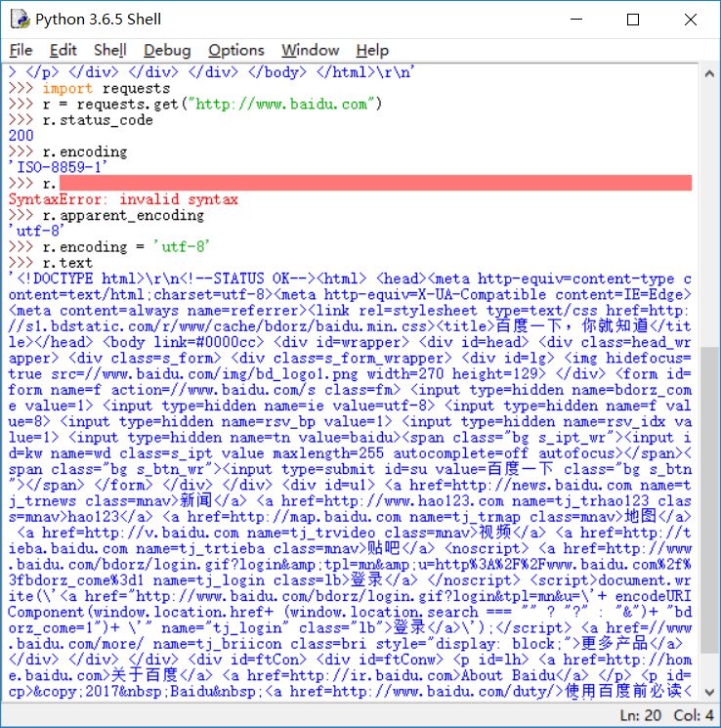The height and width of the screenshot is (728, 721).
Task: Click the 'r.apparent_encoding' command
Action: pyautogui.click(x=123, y=215)
